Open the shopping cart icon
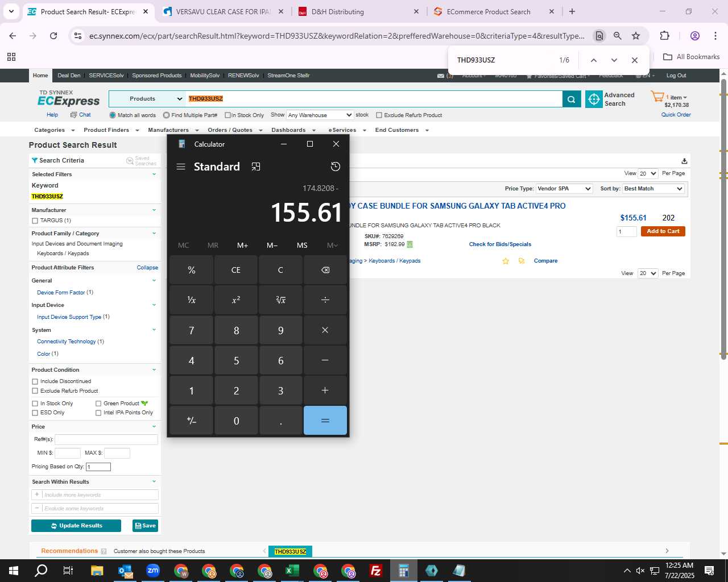 click(657, 97)
